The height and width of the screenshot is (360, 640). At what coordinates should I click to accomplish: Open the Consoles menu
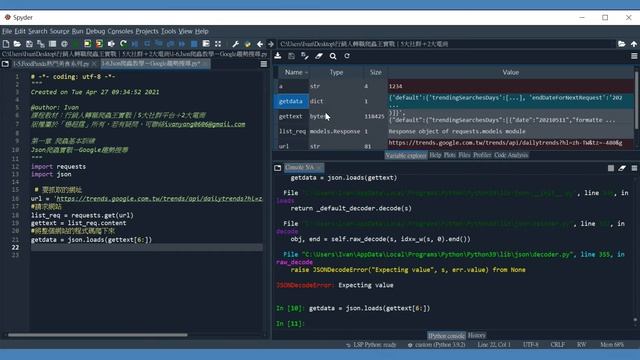120,31
